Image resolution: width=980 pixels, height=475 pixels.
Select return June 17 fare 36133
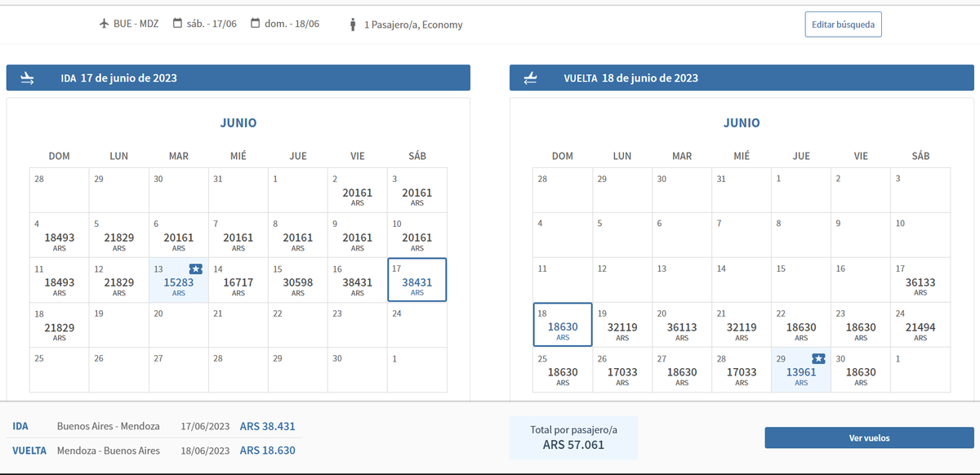[920, 282]
